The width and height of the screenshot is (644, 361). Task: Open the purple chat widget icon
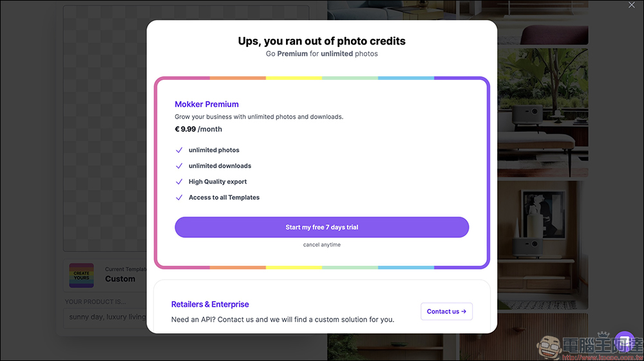tap(624, 341)
